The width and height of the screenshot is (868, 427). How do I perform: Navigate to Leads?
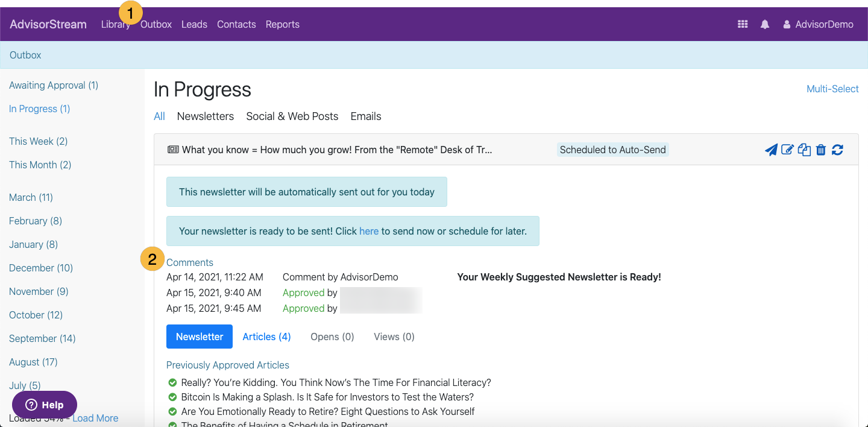point(194,24)
